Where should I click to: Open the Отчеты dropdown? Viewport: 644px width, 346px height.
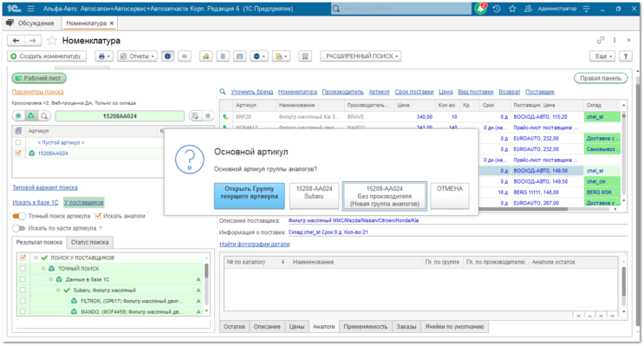pos(137,56)
